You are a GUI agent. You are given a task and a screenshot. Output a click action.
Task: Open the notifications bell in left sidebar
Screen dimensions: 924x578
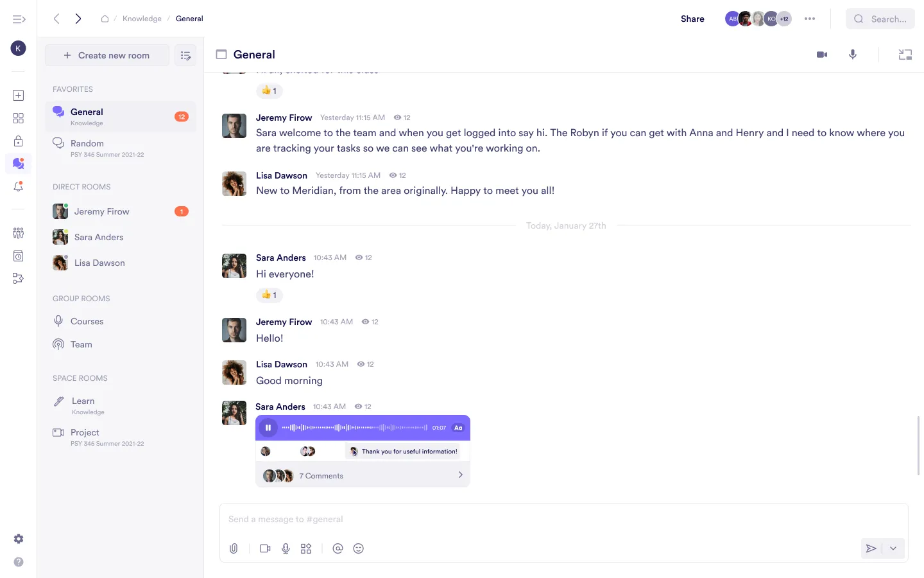(18, 187)
